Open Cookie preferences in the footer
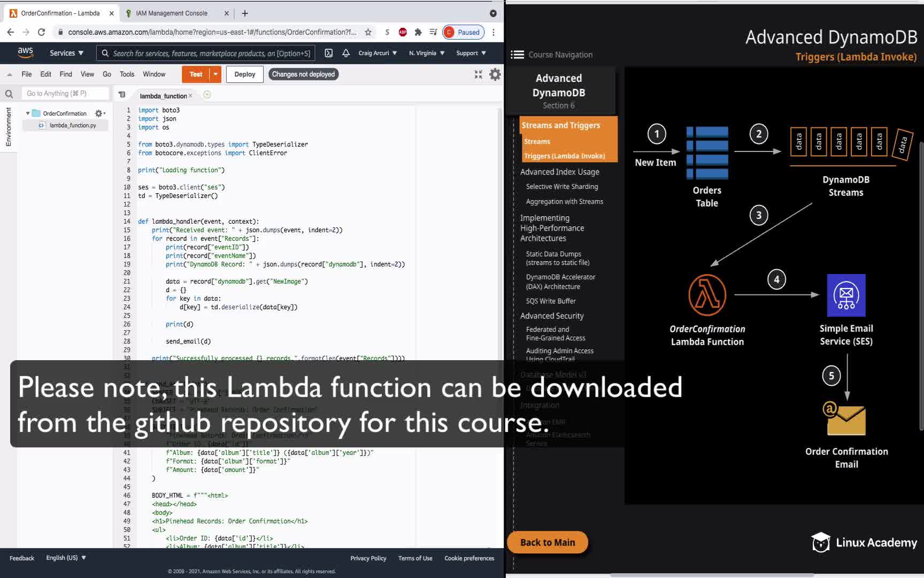Image resolution: width=924 pixels, height=578 pixels. [469, 558]
